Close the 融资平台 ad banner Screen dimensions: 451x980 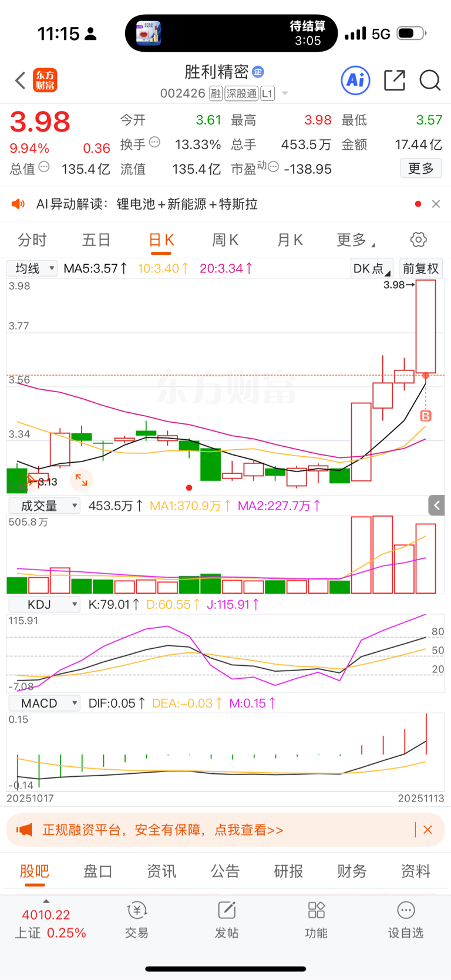click(428, 830)
